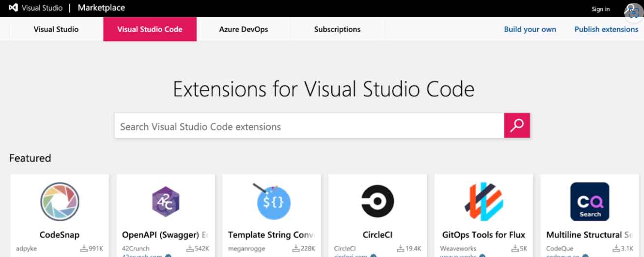
Task: Click the download icon beside 19.4K
Action: (x=400, y=248)
